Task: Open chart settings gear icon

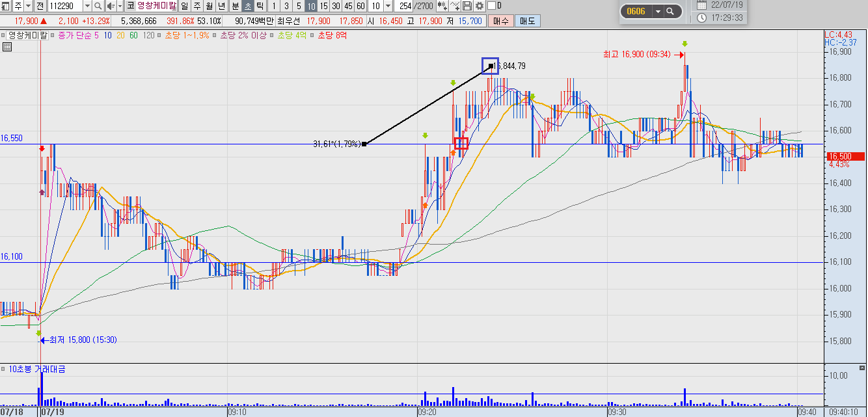Action: coord(480,6)
